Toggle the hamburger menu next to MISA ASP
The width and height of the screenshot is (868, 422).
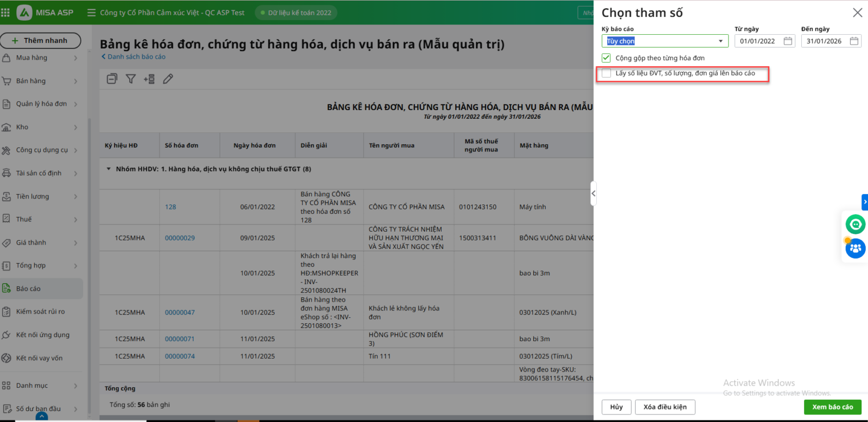point(91,12)
